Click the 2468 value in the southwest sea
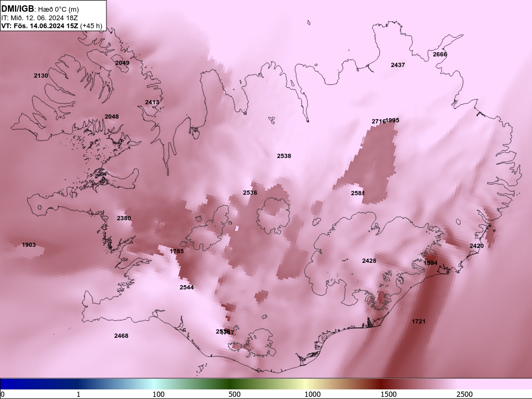Viewport: 532px width, 399px height. pos(121,336)
